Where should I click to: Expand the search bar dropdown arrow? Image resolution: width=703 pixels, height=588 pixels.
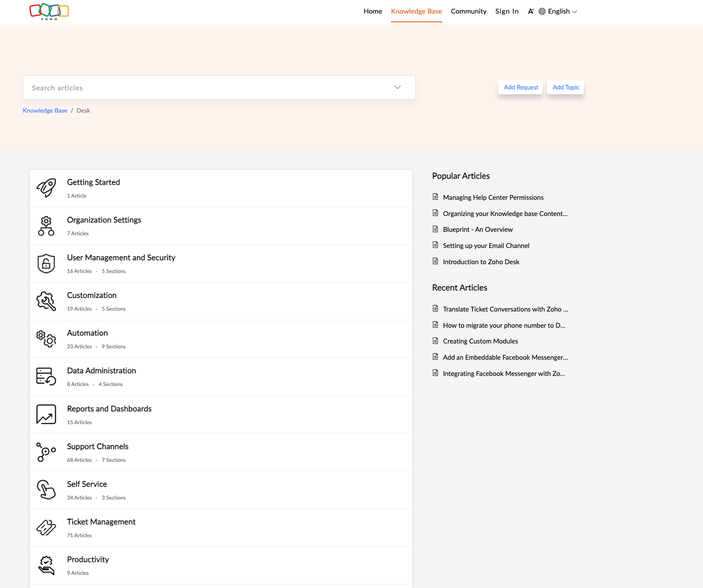[x=397, y=87]
